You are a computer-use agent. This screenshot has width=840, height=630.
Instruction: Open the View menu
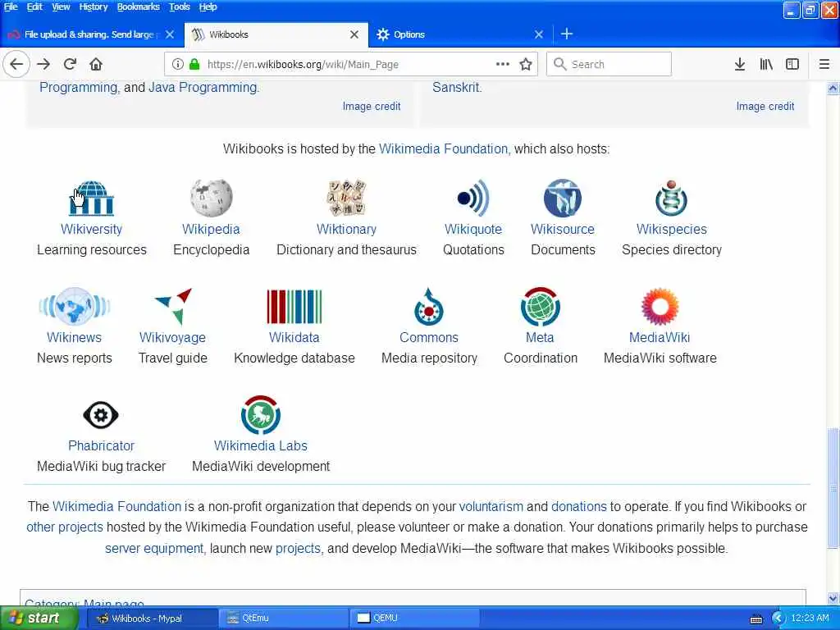61,7
